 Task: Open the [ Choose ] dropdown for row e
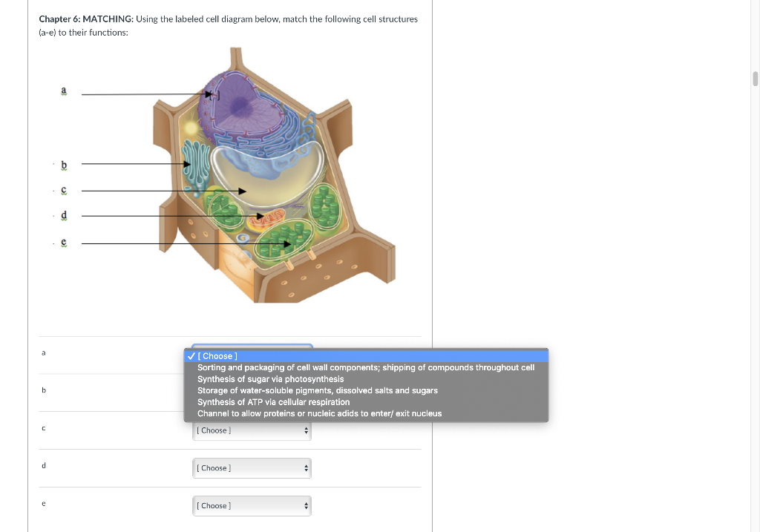click(252, 505)
